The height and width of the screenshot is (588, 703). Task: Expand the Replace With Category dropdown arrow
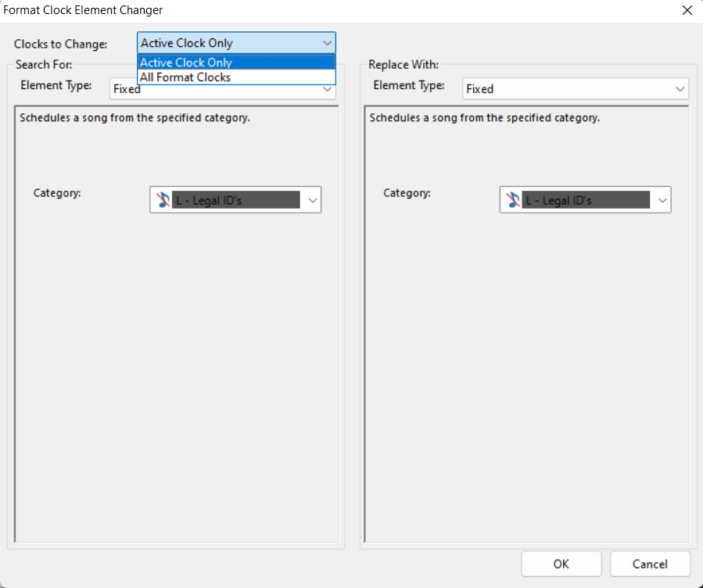pos(662,200)
